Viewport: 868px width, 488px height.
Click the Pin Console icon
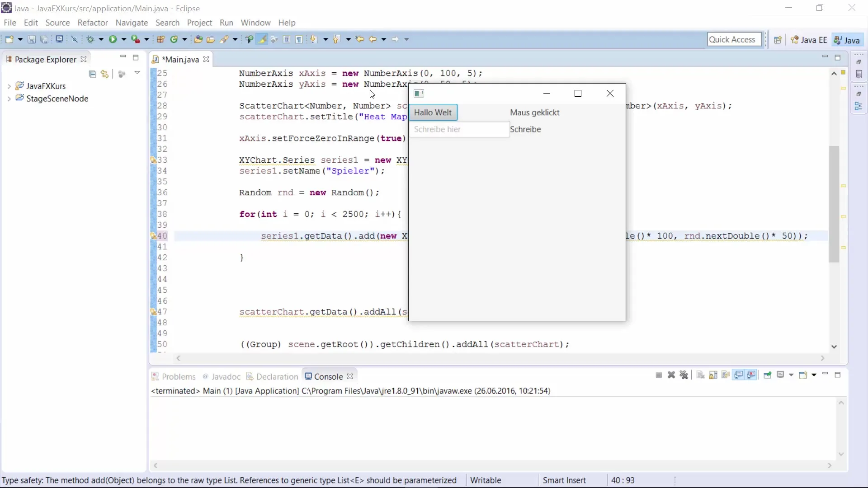[768, 375]
